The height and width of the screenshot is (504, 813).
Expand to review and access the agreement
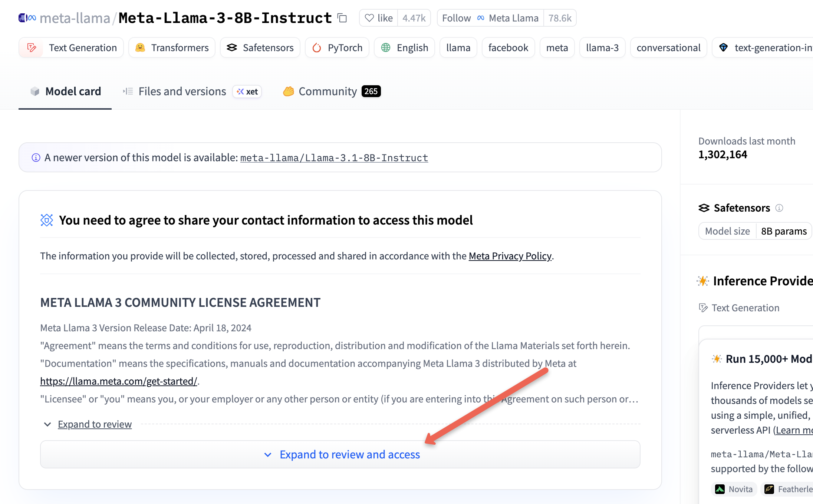point(350,454)
